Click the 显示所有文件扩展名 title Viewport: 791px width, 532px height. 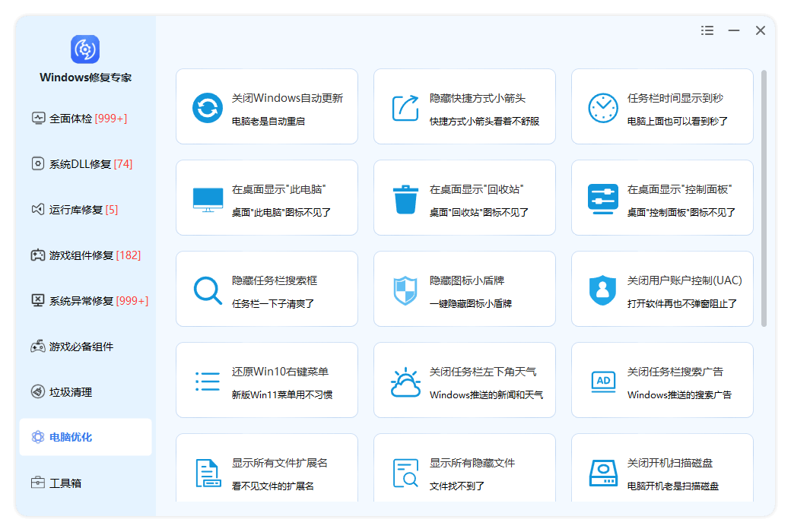coord(279,463)
